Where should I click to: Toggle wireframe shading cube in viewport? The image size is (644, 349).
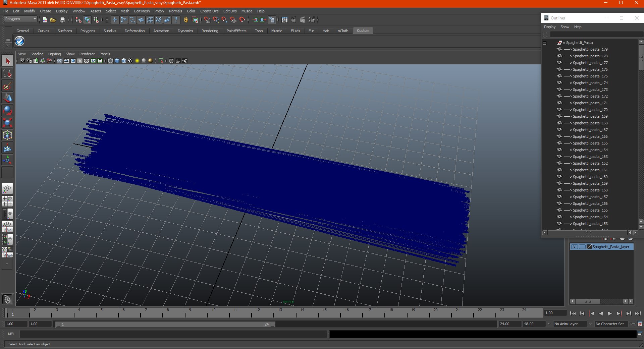pos(110,61)
